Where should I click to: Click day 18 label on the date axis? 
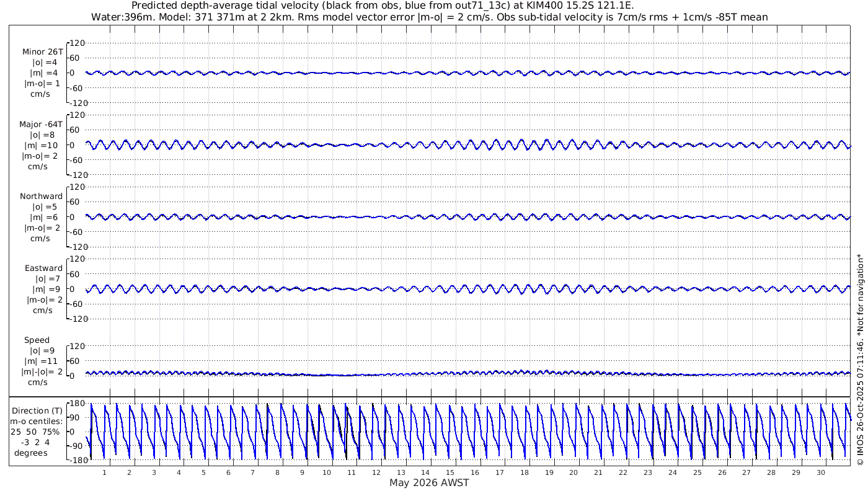[525, 472]
